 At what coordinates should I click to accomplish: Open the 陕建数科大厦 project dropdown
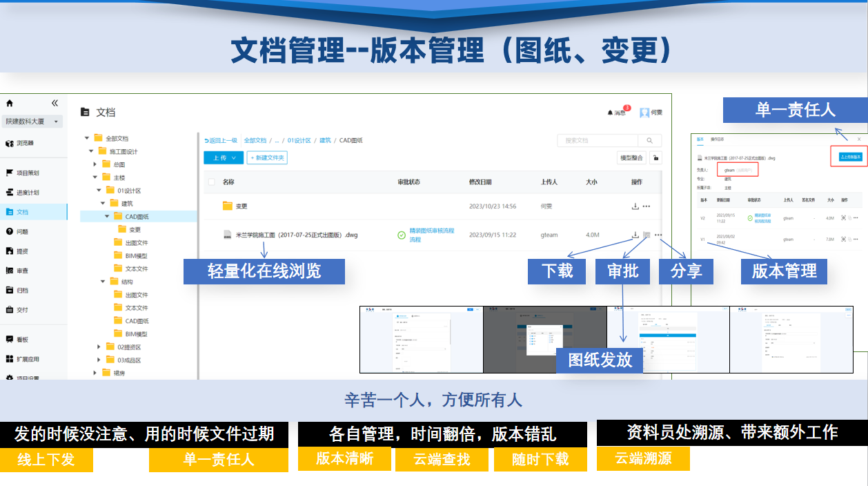33,121
